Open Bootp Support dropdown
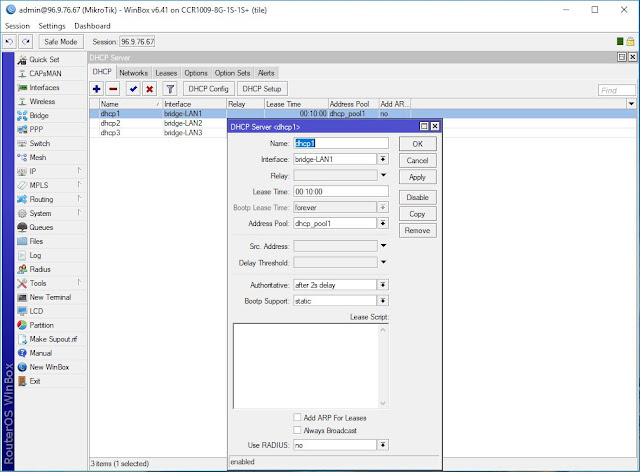This screenshot has width=640, height=472. click(383, 301)
